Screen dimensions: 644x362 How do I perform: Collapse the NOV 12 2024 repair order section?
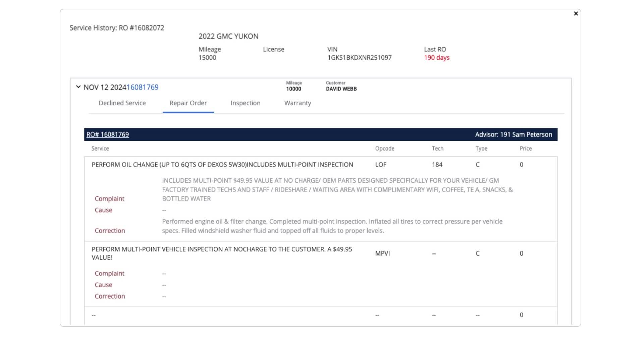(78, 87)
